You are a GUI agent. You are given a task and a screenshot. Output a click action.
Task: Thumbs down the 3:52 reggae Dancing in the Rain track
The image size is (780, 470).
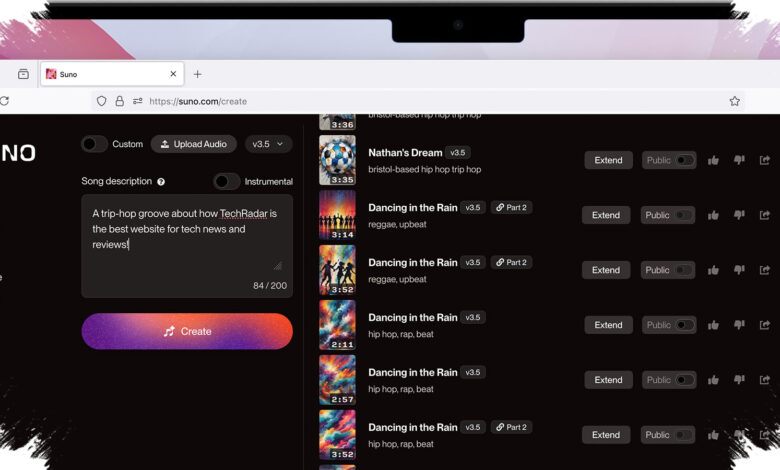tap(739, 270)
